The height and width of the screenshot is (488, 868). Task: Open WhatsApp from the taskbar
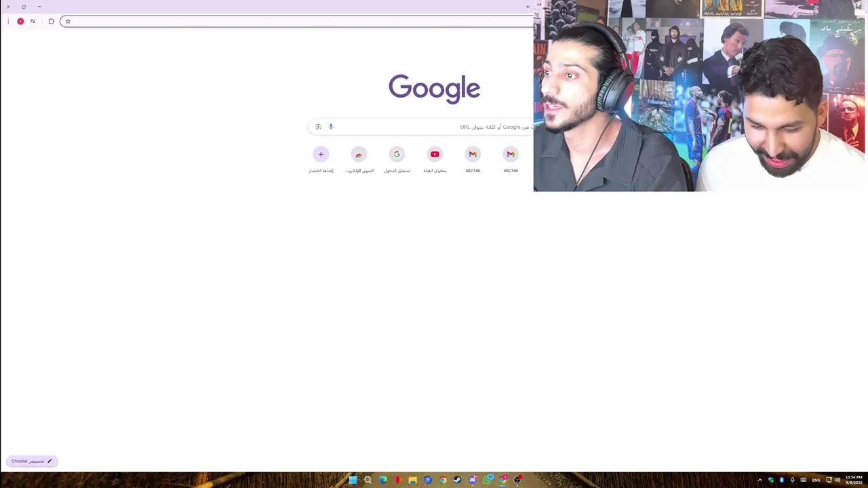click(x=488, y=480)
